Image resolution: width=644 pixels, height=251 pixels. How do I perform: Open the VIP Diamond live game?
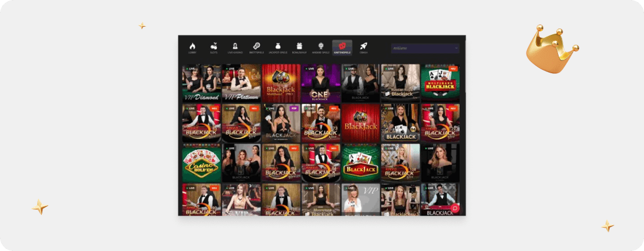[x=201, y=83]
